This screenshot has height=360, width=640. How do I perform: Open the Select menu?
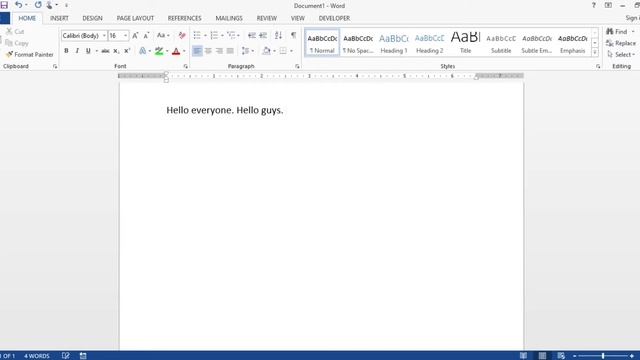pyautogui.click(x=620, y=54)
